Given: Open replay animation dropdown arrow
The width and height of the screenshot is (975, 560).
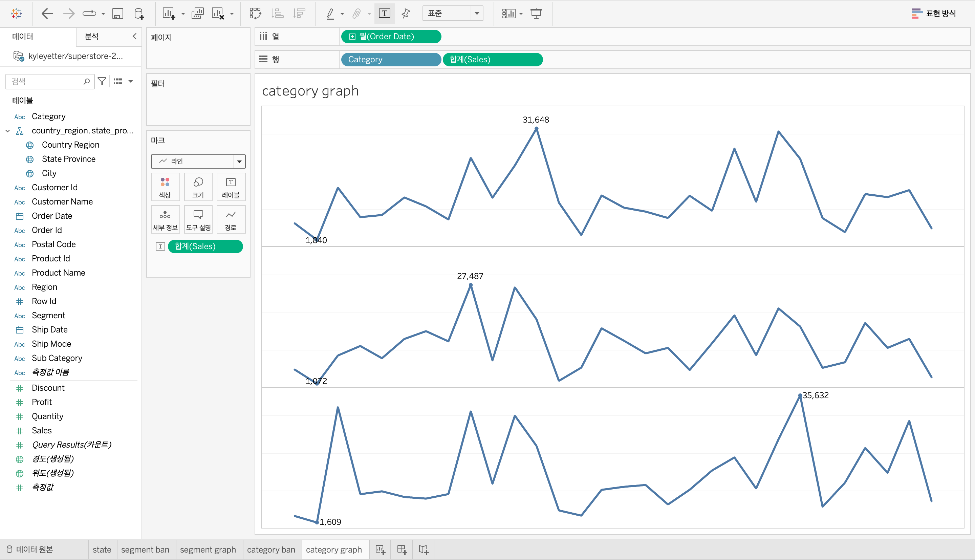Looking at the screenshot, I should [x=103, y=14].
